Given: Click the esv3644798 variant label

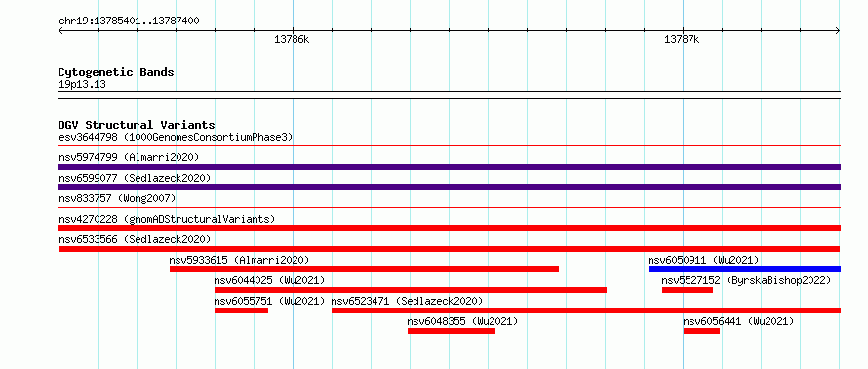Looking at the screenshot, I should 176,137.
